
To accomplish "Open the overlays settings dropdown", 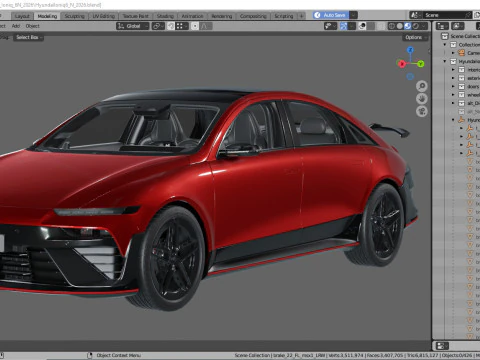I will click(371, 26).
